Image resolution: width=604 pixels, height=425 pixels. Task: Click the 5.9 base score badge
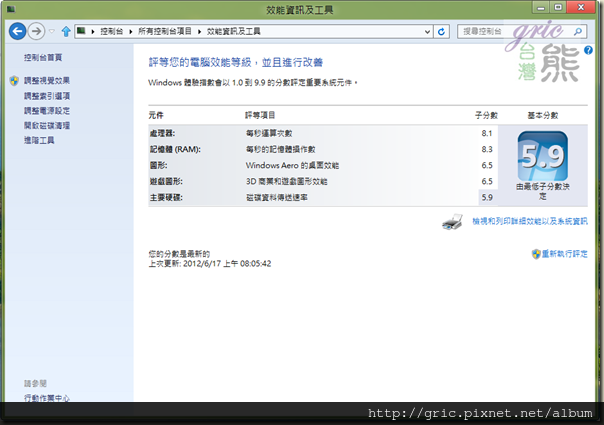(542, 156)
